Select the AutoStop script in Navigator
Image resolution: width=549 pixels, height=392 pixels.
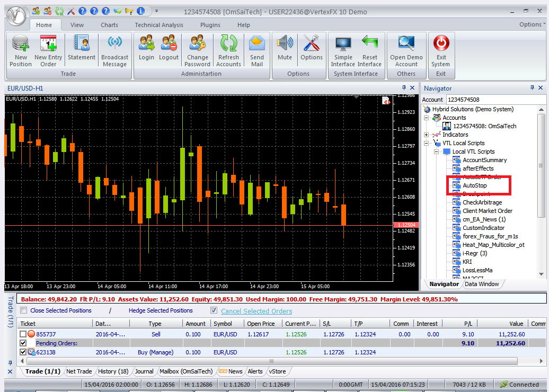[x=474, y=185]
